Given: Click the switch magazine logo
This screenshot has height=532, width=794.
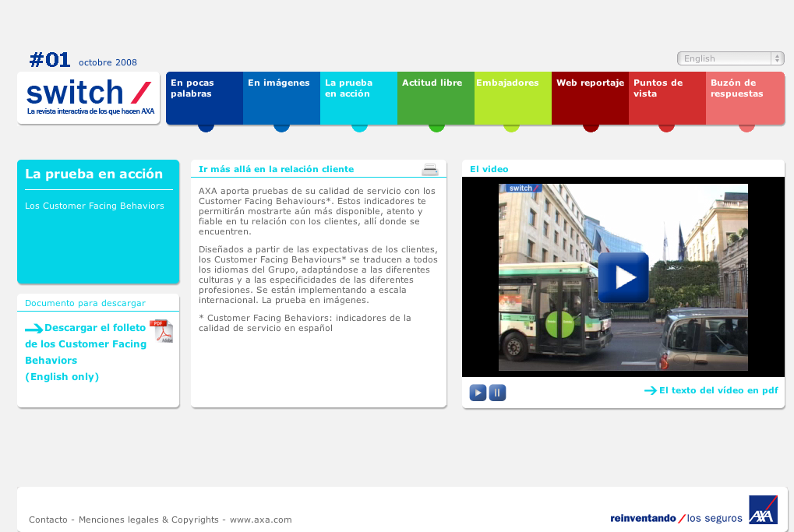Looking at the screenshot, I should pos(89,97).
